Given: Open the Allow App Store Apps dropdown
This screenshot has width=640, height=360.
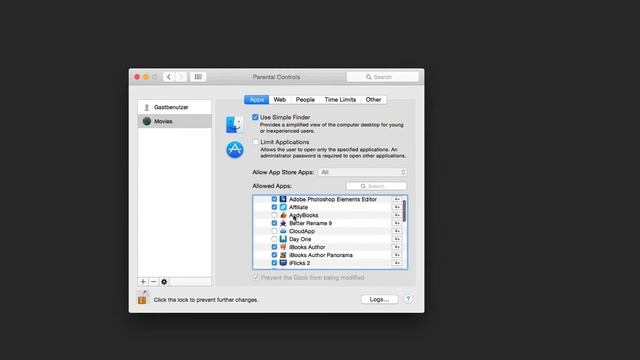Looking at the screenshot, I should click(362, 172).
